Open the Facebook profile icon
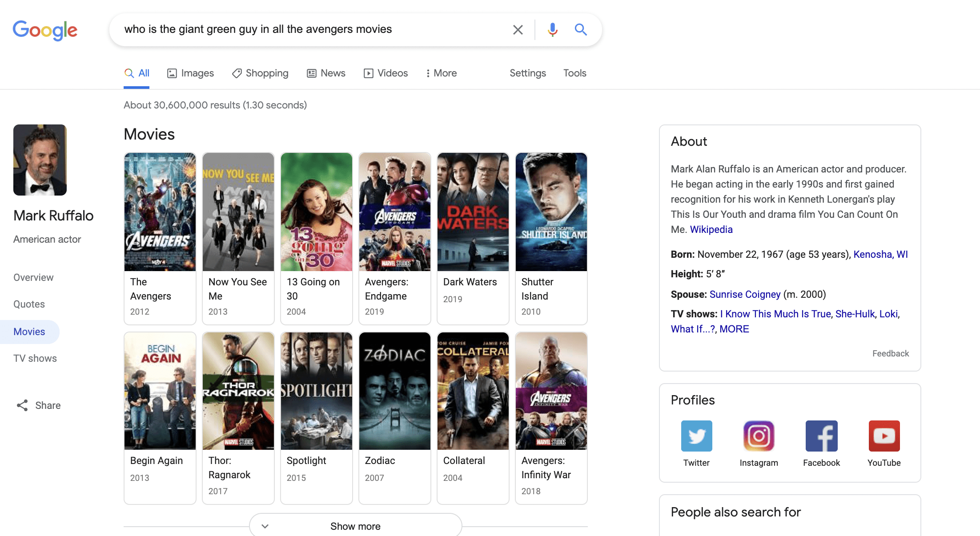980x536 pixels. (821, 436)
